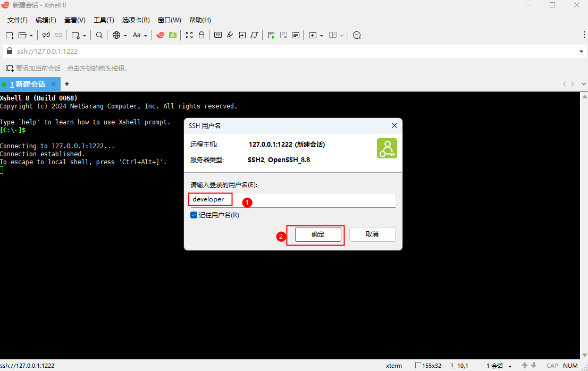588x371 pixels.
Task: Expand the Font Aa dropdown arrow
Action: (146, 36)
